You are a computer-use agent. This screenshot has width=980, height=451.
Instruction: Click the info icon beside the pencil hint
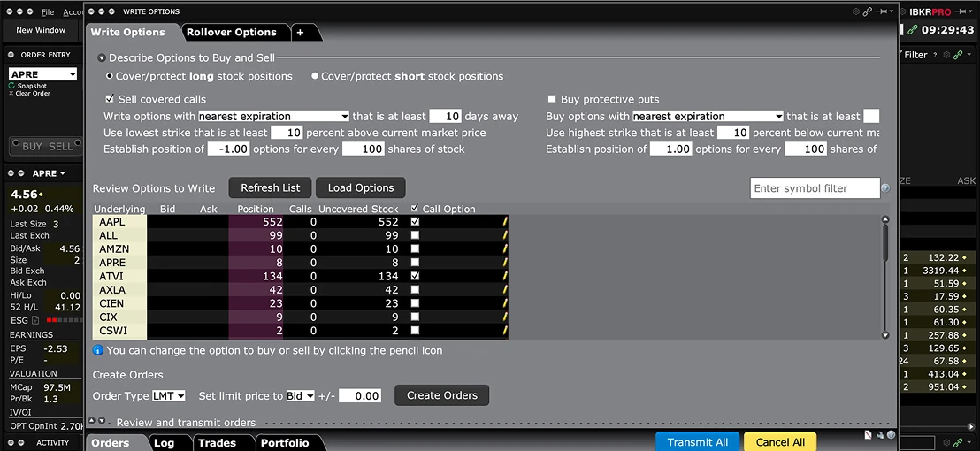(98, 350)
